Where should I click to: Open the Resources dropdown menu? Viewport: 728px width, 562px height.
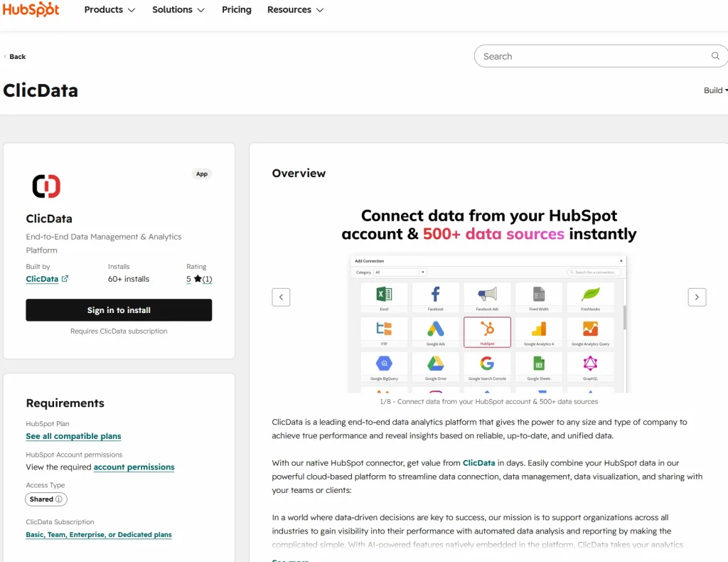pos(295,10)
